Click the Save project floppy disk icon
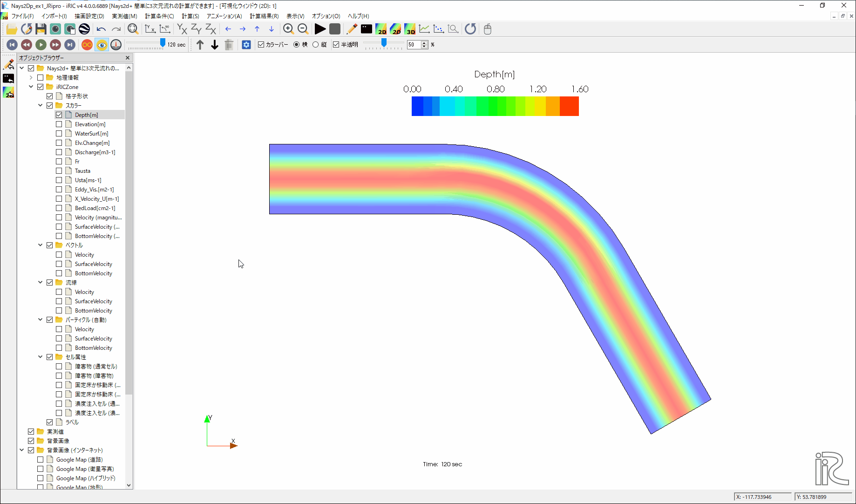The image size is (856, 504). pos(41,29)
